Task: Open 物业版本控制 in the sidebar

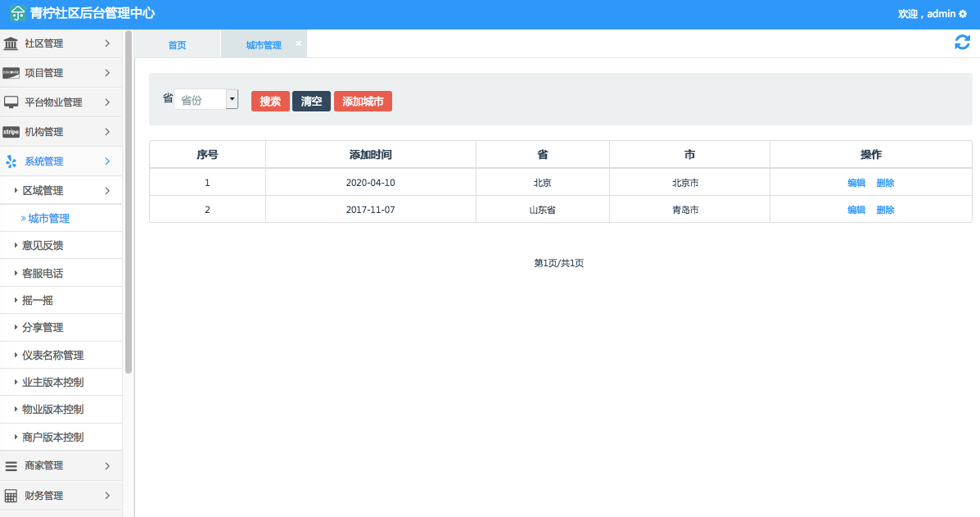Action: [x=52, y=410]
